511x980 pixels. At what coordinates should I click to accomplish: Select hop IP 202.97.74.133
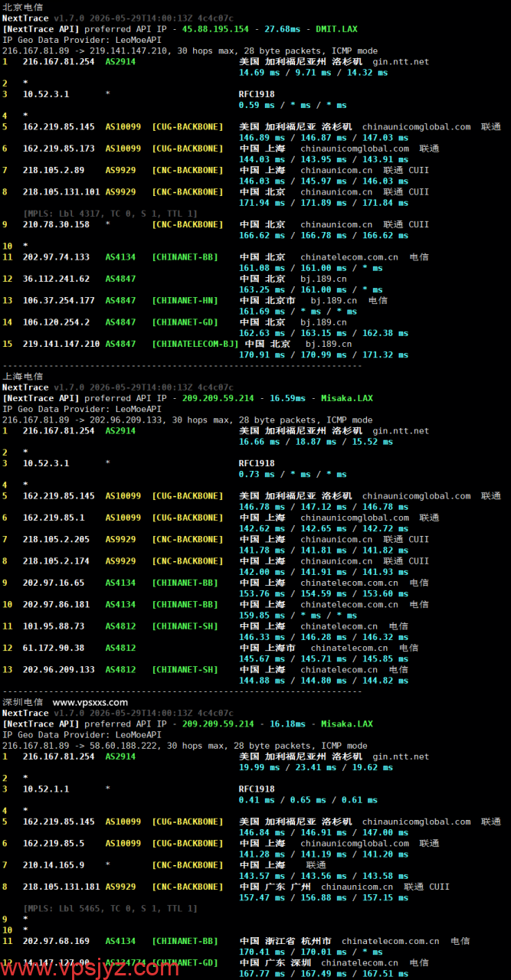[56, 257]
